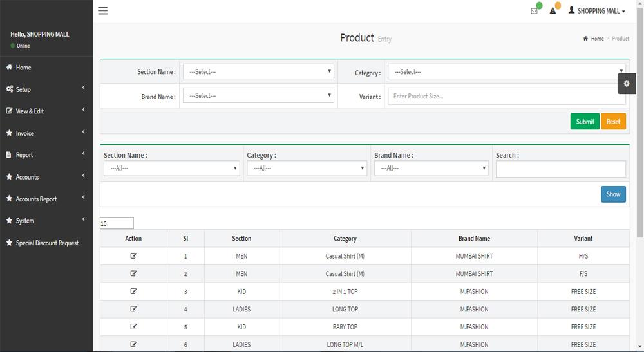Open SHOPPING MALL user dropdown
644x352 pixels.
click(597, 11)
